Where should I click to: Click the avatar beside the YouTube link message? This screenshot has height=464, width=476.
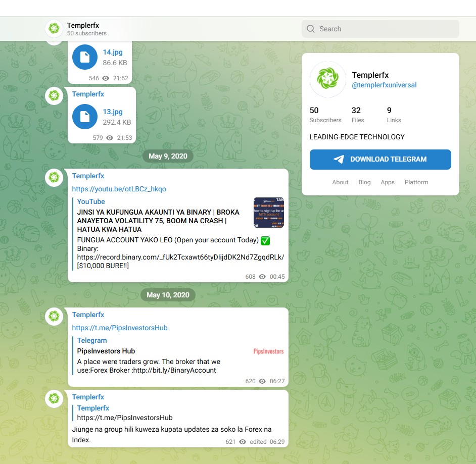tap(54, 177)
